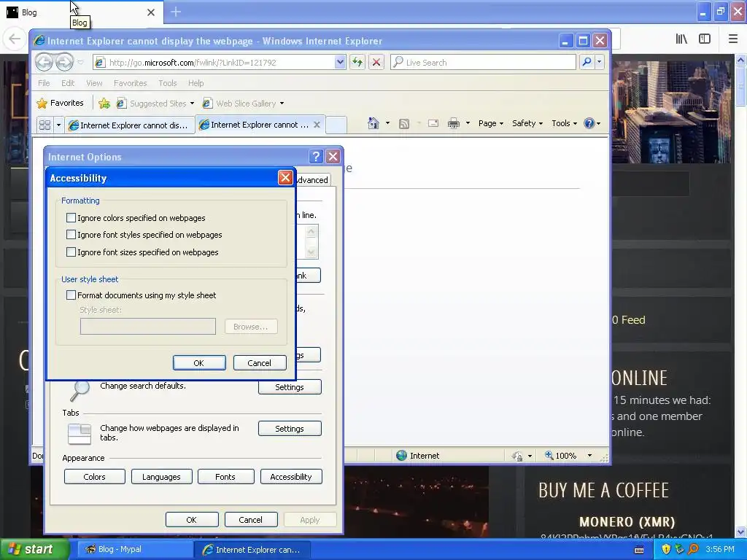
Task: Click the Read Mail icon
Action: coord(433,123)
